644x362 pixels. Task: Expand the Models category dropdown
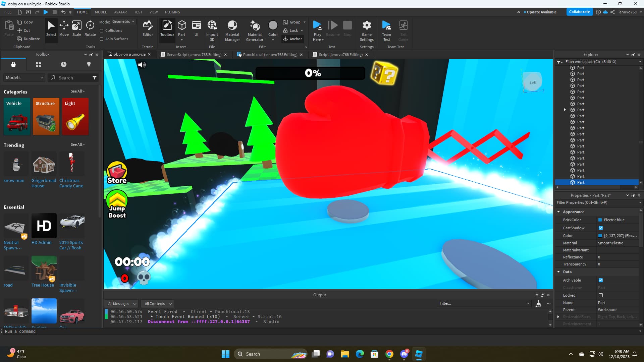pyautogui.click(x=24, y=77)
